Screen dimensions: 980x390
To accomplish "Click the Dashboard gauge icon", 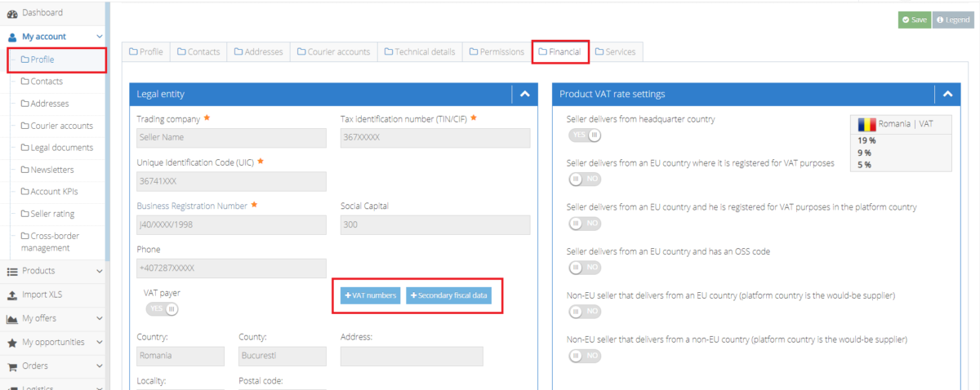I will [12, 13].
